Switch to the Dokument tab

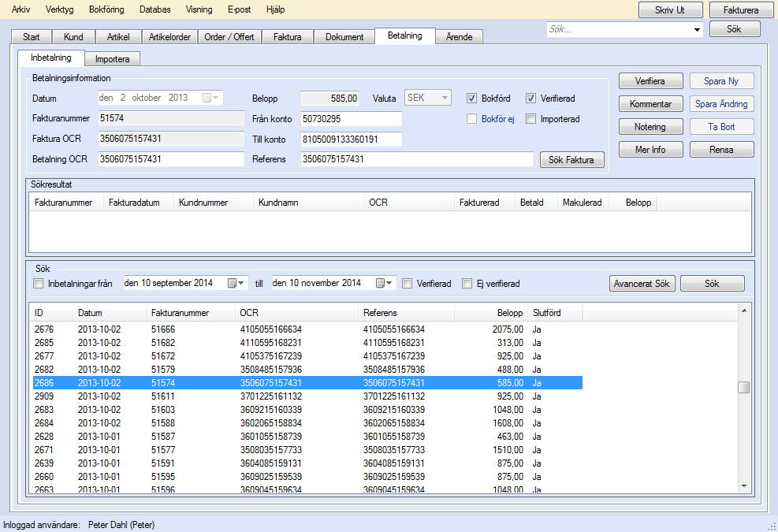pyautogui.click(x=344, y=37)
